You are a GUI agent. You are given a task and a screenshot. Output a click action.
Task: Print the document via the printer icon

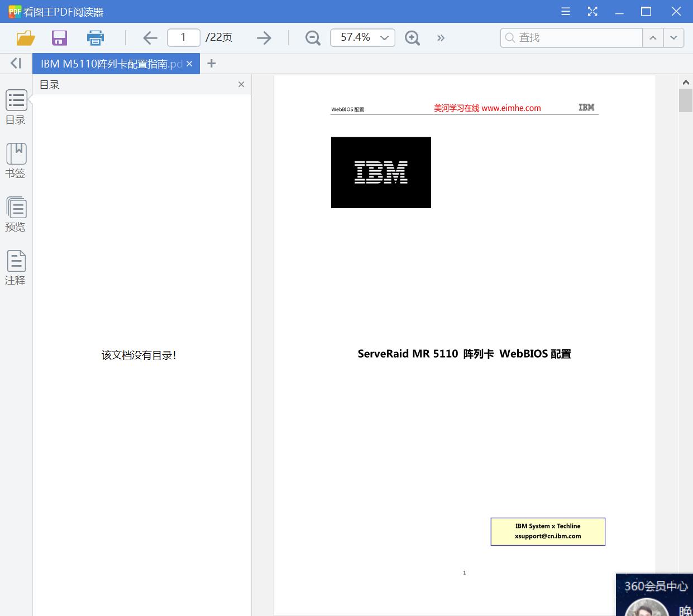pyautogui.click(x=95, y=37)
